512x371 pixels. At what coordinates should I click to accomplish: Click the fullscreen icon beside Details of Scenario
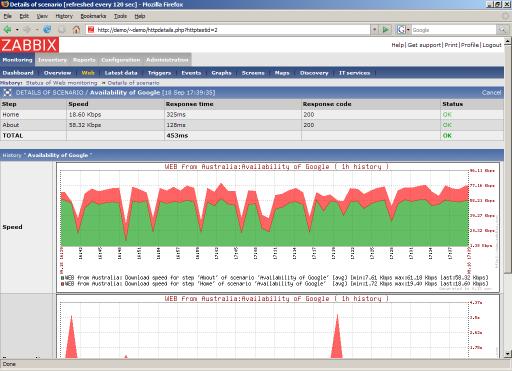click(x=7, y=92)
